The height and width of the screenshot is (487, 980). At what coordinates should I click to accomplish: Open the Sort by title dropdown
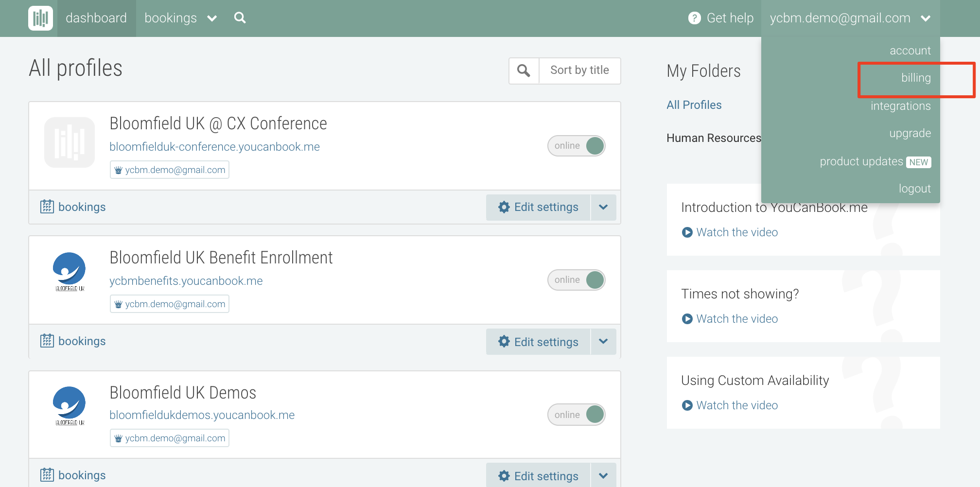(x=579, y=70)
